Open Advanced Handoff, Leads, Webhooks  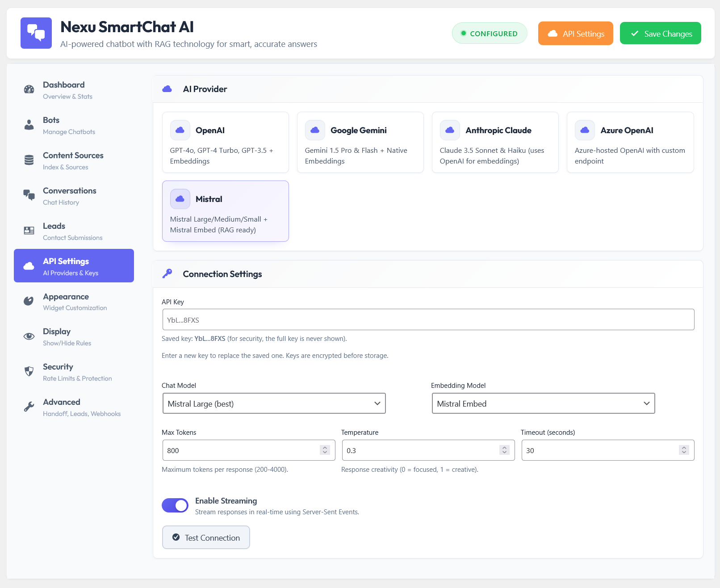tap(74, 407)
